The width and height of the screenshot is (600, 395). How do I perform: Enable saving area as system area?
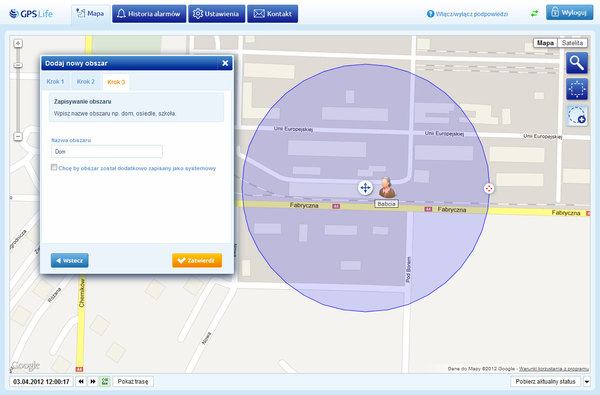click(54, 167)
